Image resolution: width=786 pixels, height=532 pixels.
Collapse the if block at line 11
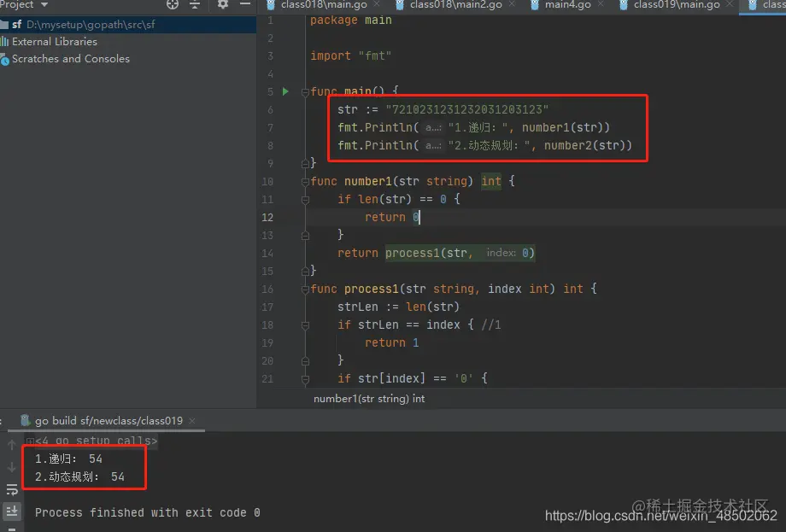tap(305, 199)
